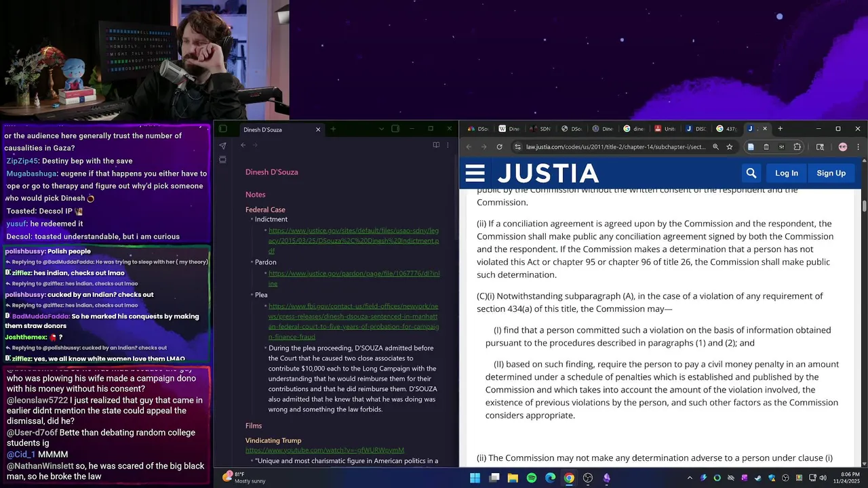Collapse the Indictment list item
Image resolution: width=868 pixels, height=488 pixels.
[x=252, y=220]
